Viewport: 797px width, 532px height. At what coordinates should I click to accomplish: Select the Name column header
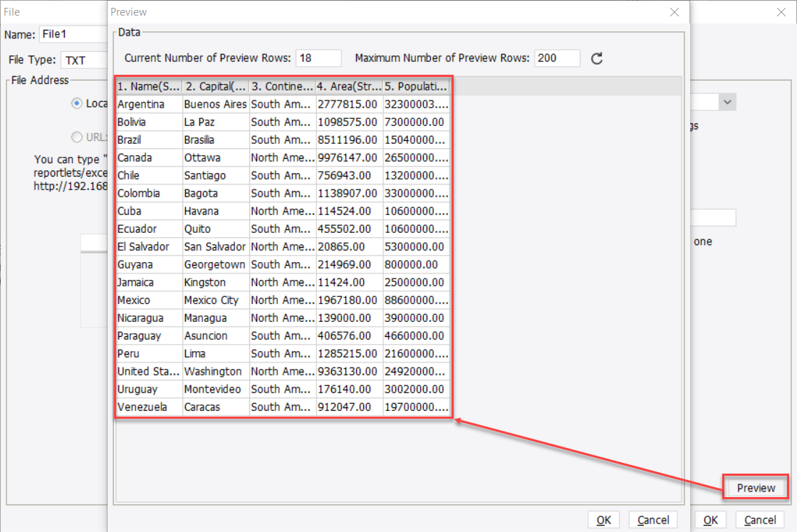pos(148,85)
